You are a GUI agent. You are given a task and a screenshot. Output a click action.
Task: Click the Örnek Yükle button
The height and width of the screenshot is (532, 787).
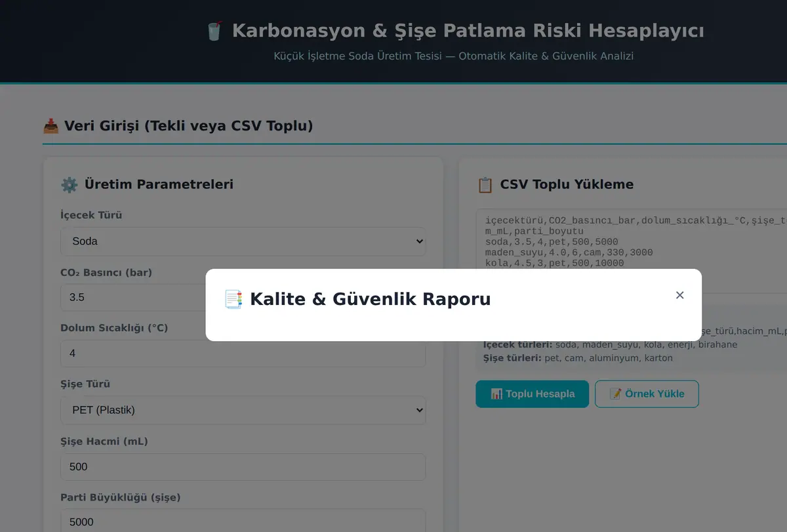coord(647,394)
